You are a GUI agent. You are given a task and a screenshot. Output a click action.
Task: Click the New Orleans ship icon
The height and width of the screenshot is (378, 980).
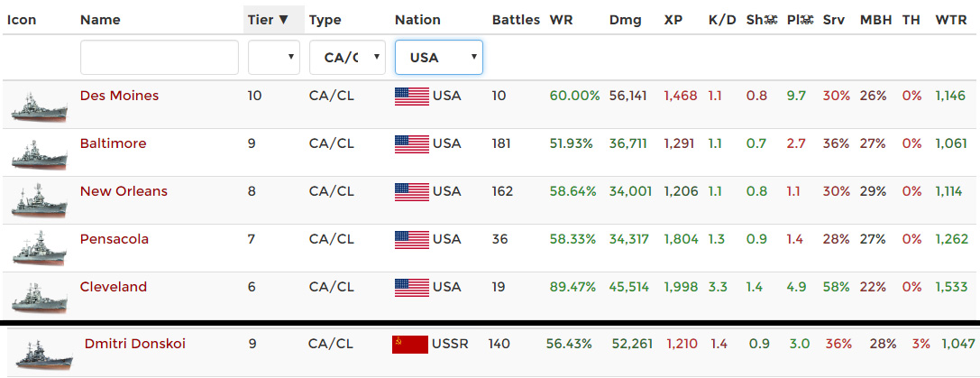pos(39,200)
